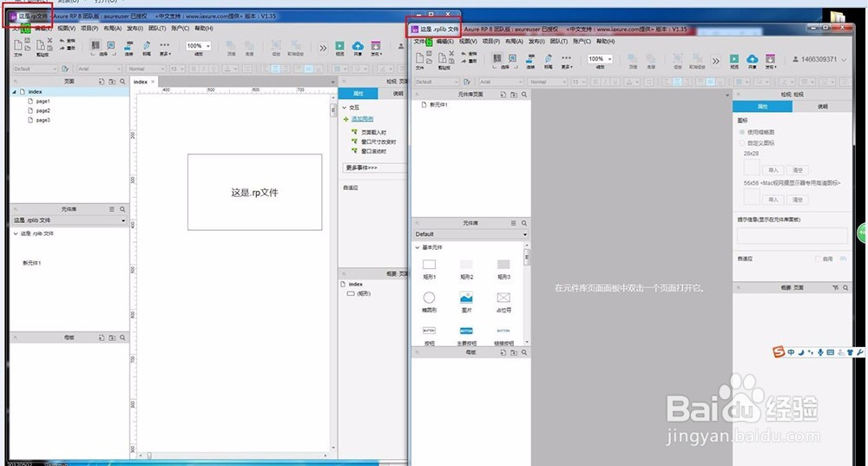Search pages in left window Pages panel

tap(122, 82)
